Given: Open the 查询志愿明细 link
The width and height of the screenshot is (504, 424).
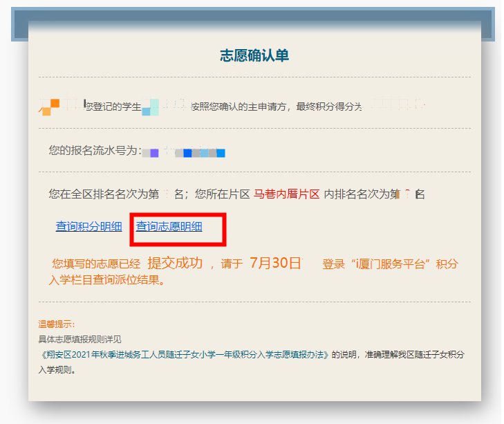Looking at the screenshot, I should (169, 226).
